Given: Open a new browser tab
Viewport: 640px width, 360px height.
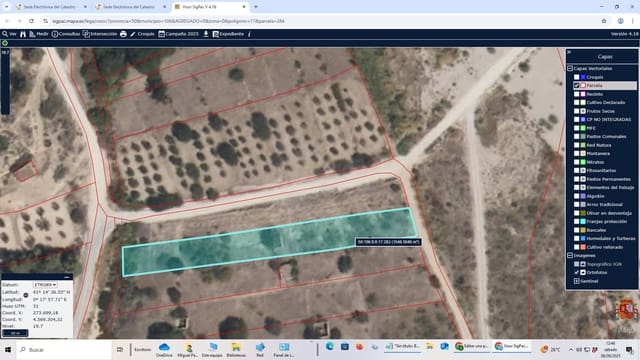Looking at the screenshot, I should click(x=256, y=7).
